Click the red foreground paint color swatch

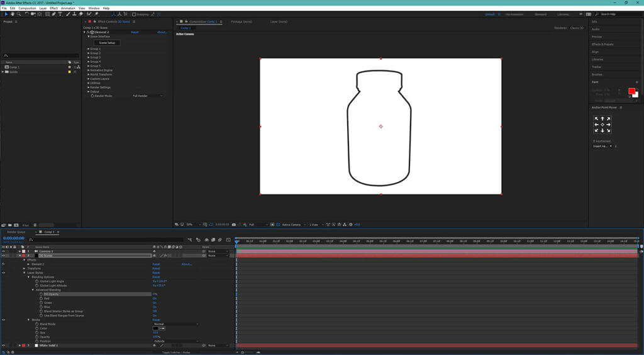click(631, 91)
